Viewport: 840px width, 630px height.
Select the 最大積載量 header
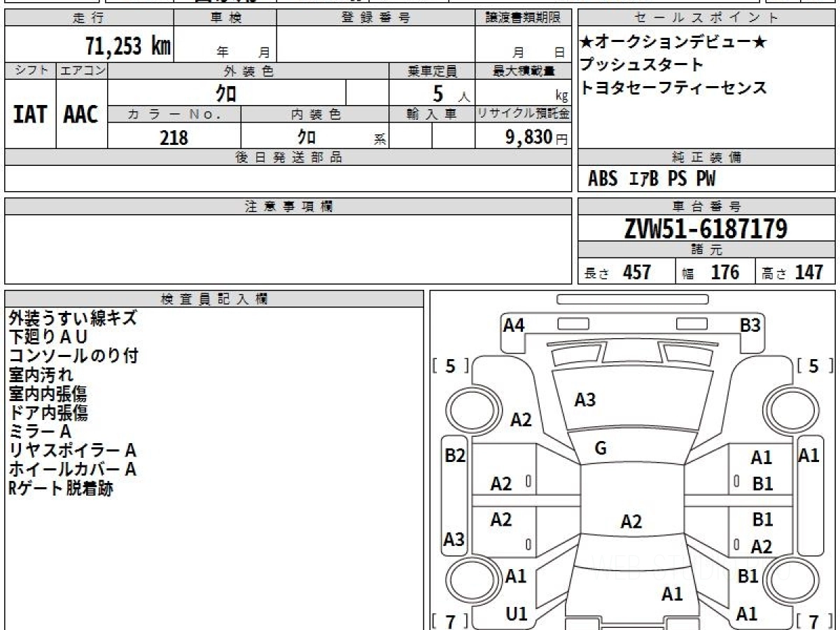point(523,71)
